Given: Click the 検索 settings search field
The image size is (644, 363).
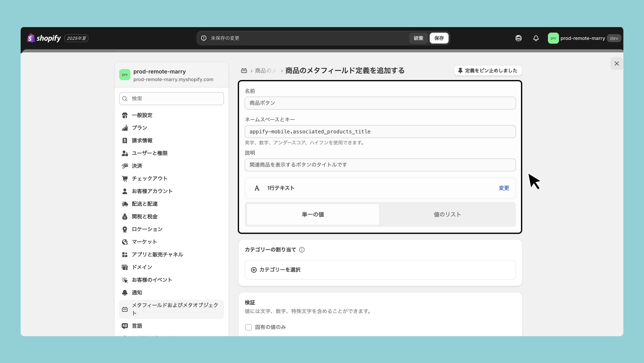Looking at the screenshot, I should [x=172, y=99].
